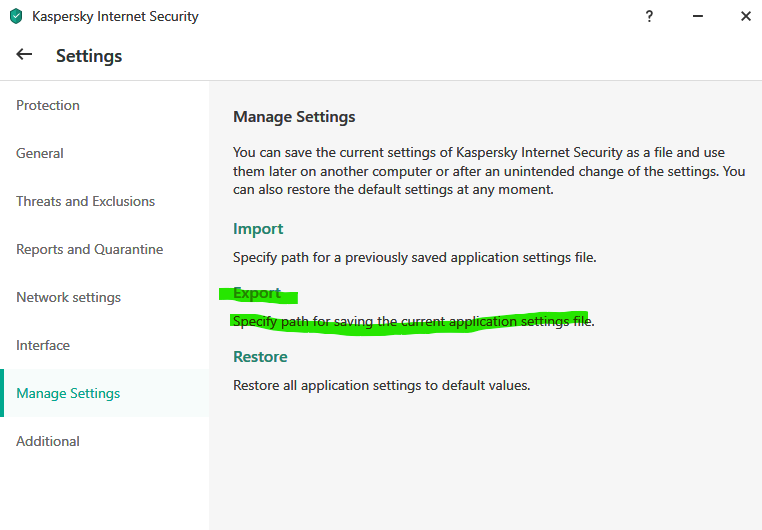This screenshot has height=530, width=762.
Task: Click the Restore default settings link
Action: pyautogui.click(x=260, y=357)
